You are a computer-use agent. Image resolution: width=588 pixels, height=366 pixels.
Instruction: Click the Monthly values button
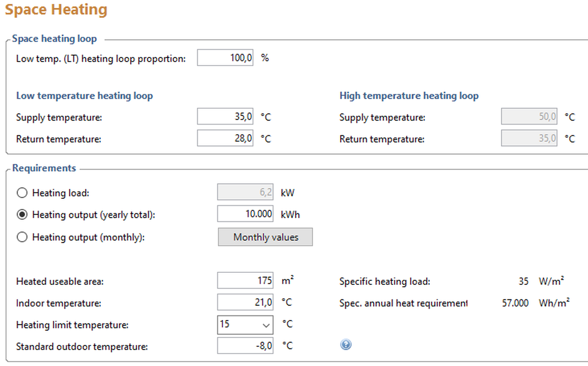click(x=265, y=237)
